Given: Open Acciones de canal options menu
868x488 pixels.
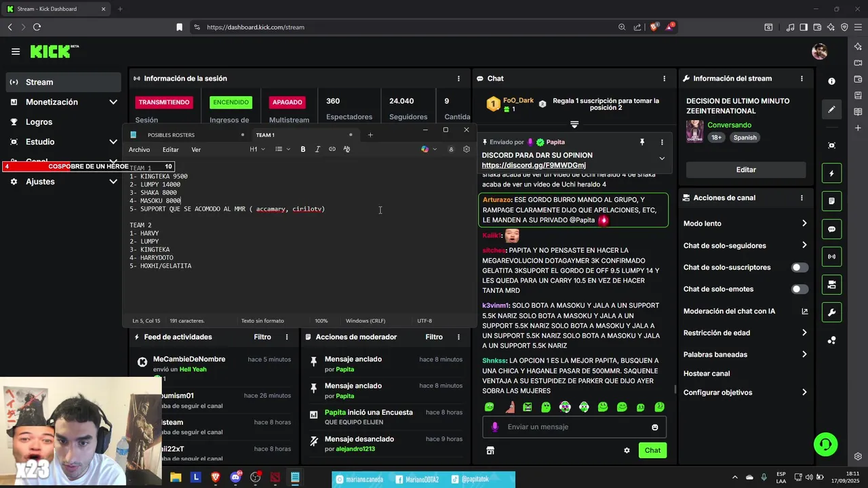Looking at the screenshot, I should click(x=802, y=198).
